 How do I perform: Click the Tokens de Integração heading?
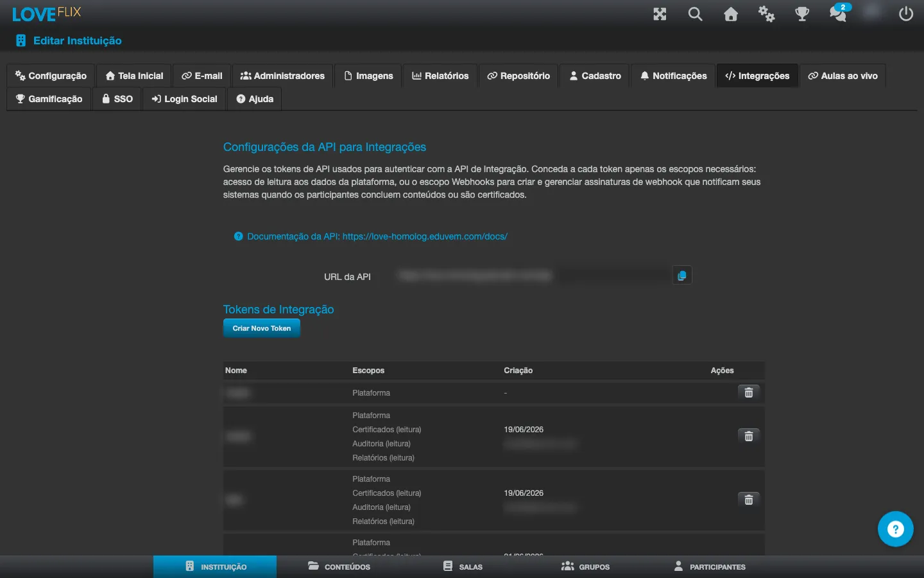(278, 309)
